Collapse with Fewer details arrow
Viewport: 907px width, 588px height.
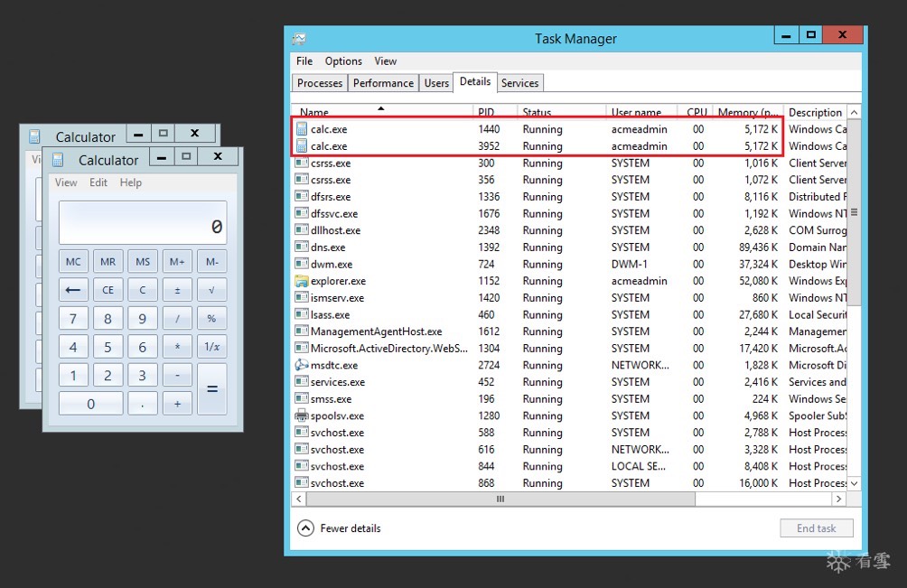(x=305, y=527)
